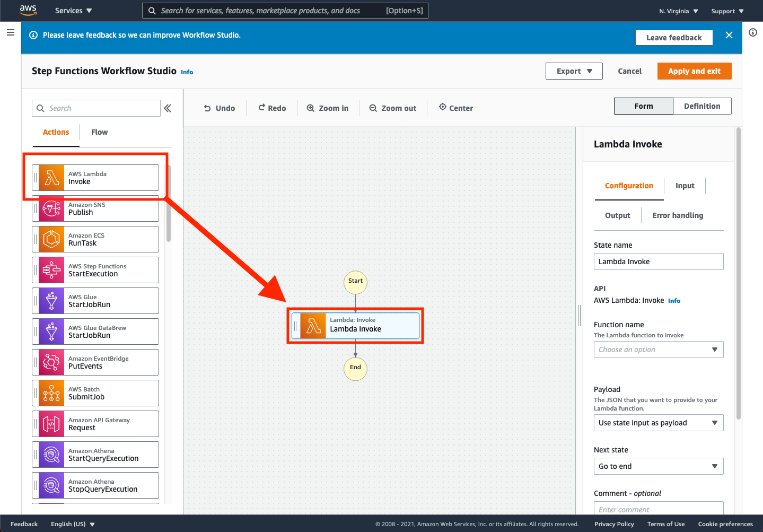Open the English (US) language selector

73,524
